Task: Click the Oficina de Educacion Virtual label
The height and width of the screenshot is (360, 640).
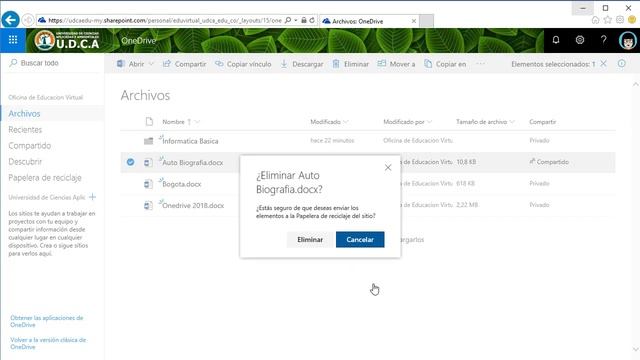Action: coord(45,98)
